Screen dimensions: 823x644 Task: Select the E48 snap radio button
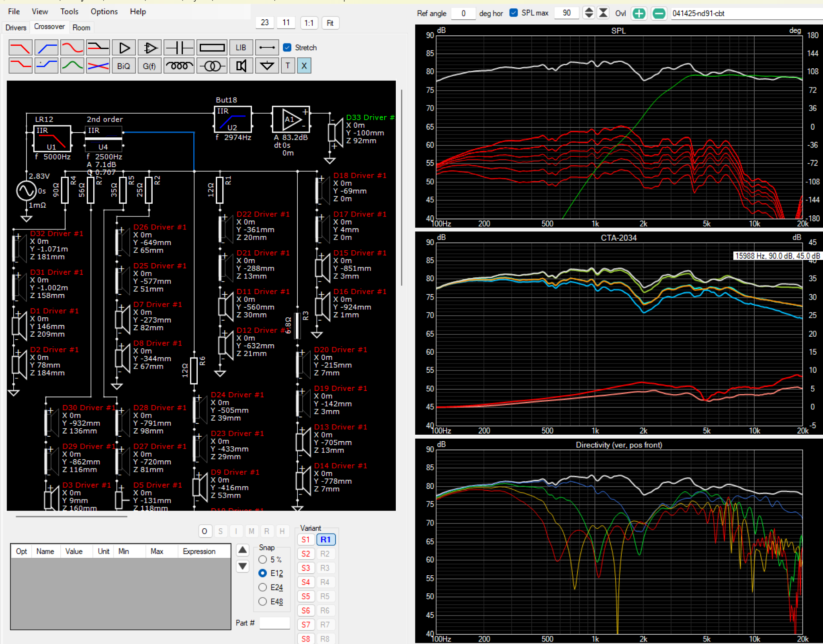click(262, 601)
